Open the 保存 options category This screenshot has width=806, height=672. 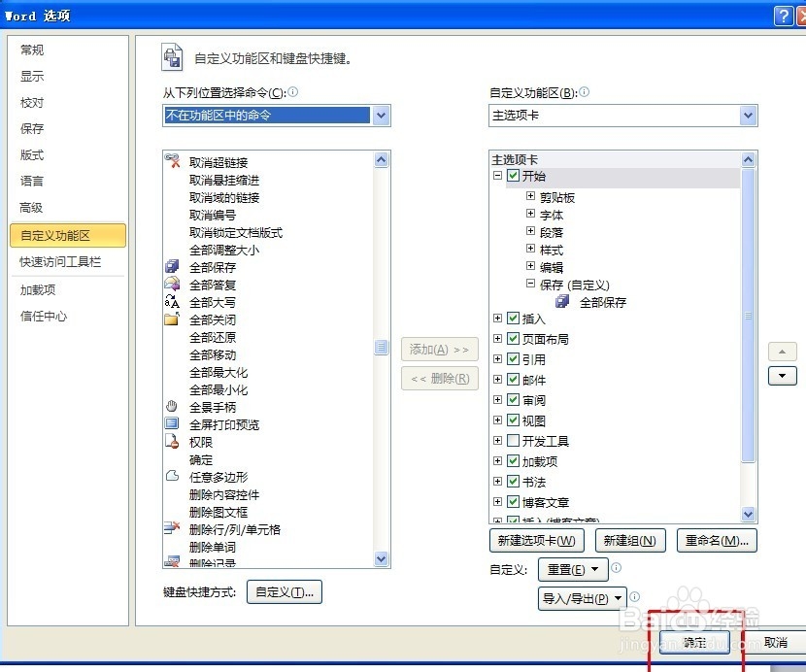[x=32, y=128]
